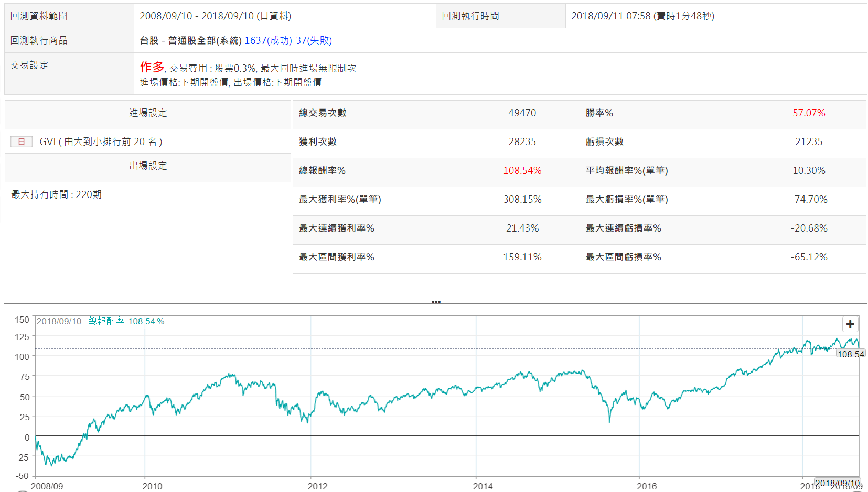
Task: Click the 49470 total trades value
Action: tap(522, 113)
